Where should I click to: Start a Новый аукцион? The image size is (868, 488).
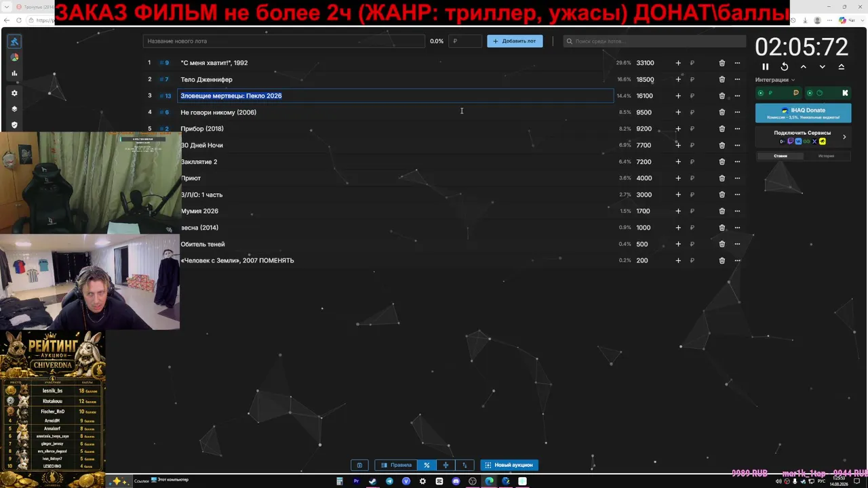[x=509, y=465]
